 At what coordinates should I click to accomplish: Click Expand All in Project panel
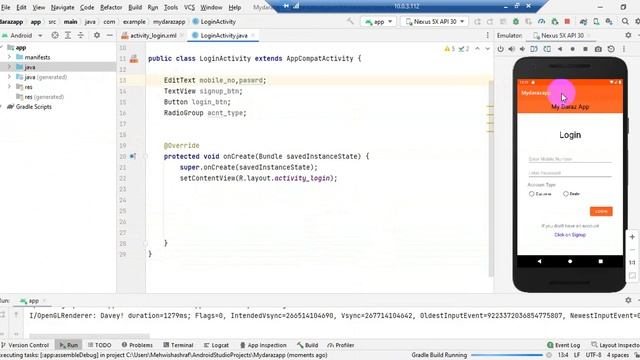click(68, 36)
